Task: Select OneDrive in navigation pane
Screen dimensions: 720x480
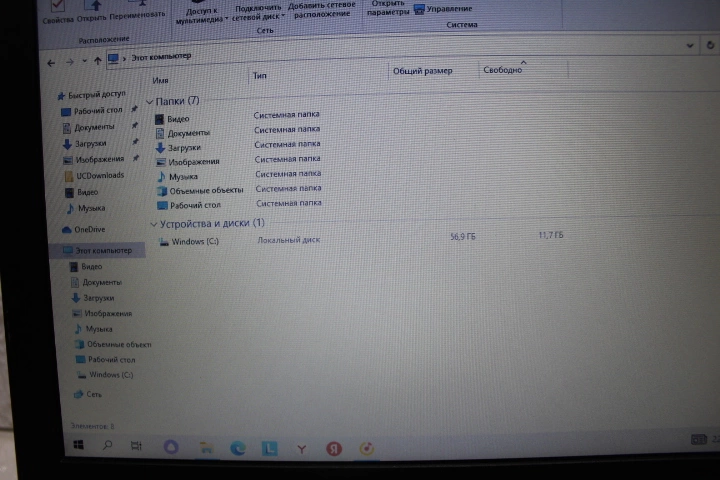Action: [x=90, y=229]
